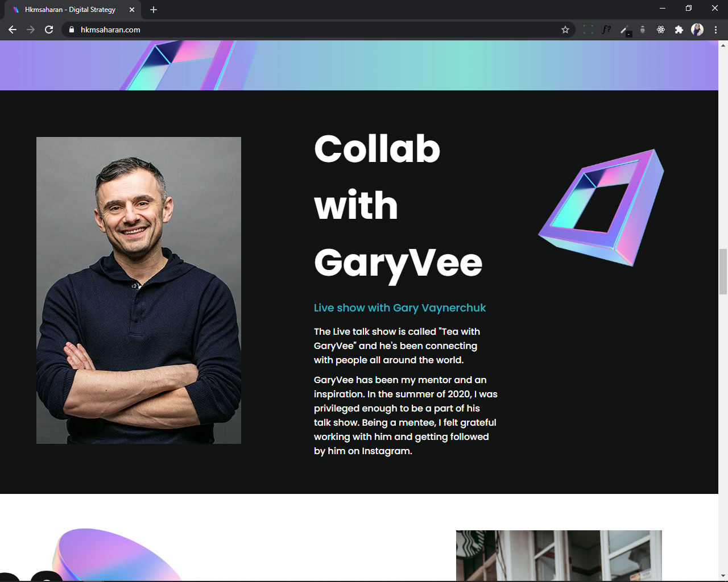Viewport: 728px width, 582px height.
Task: Click the scrollbar down arrow
Action: [x=723, y=576]
